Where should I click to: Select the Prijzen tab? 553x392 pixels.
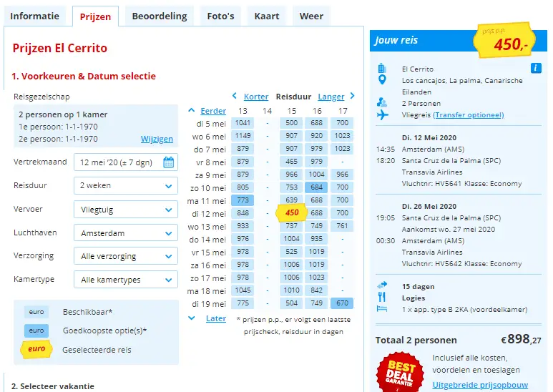click(x=95, y=16)
